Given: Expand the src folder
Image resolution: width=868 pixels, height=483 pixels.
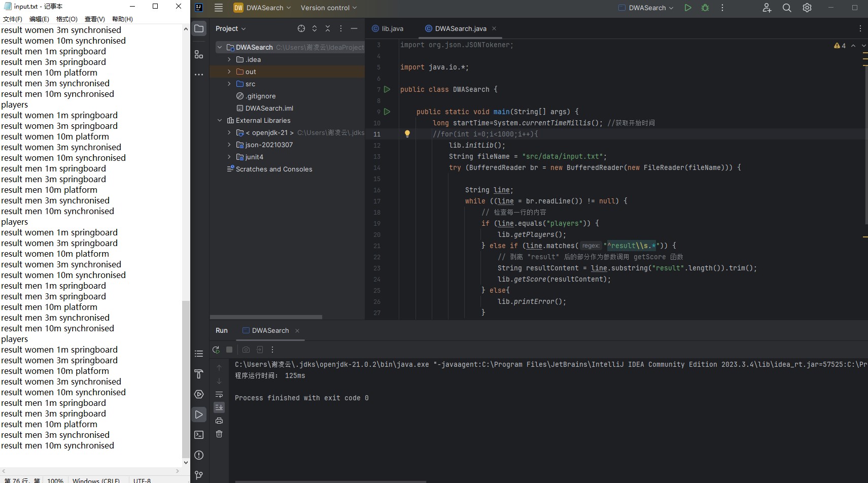Looking at the screenshot, I should click(x=229, y=84).
